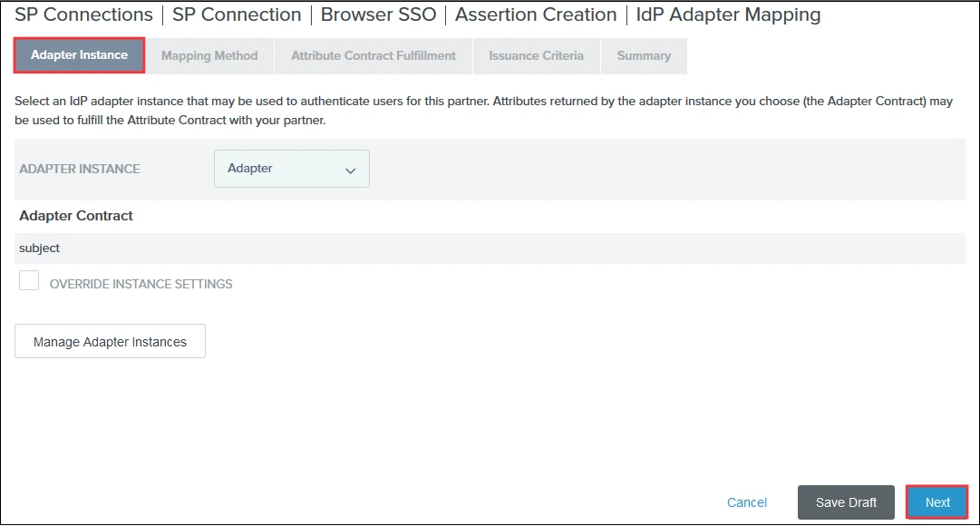Go back to SP Connection breadcrumb
Viewport: 980px width, 526px height.
pyautogui.click(x=238, y=15)
